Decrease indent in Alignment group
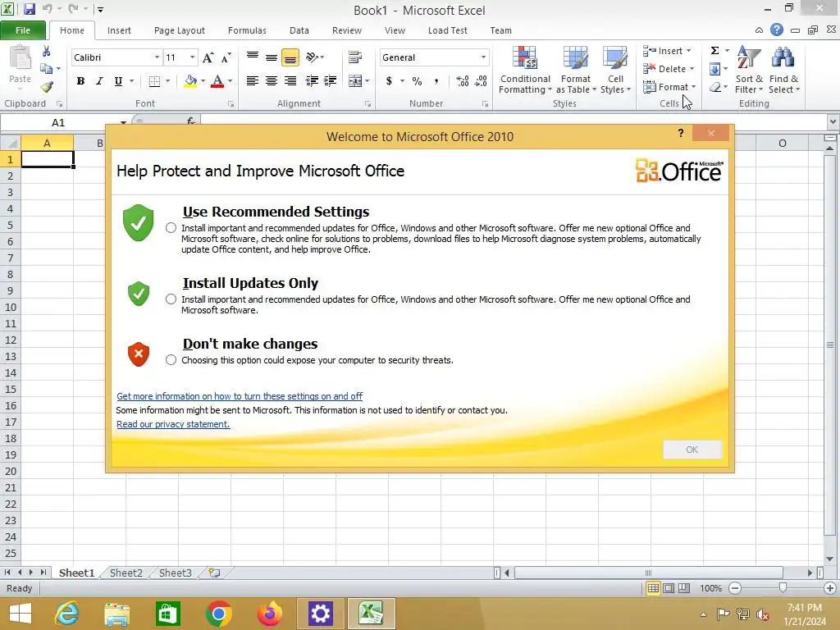 (311, 81)
